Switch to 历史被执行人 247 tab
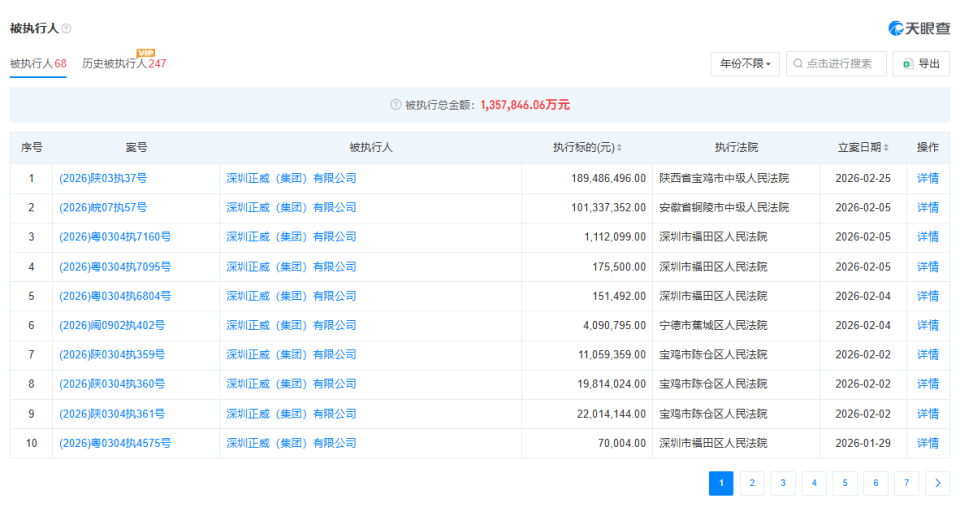This screenshot has width=960, height=516. click(124, 64)
